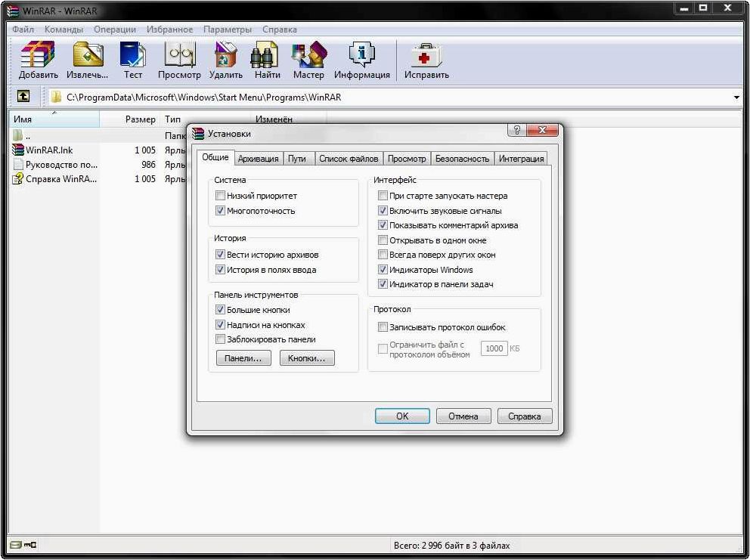This screenshot has width=750, height=560.
Task: Open the Просмотр toolbar tool
Action: (179, 54)
